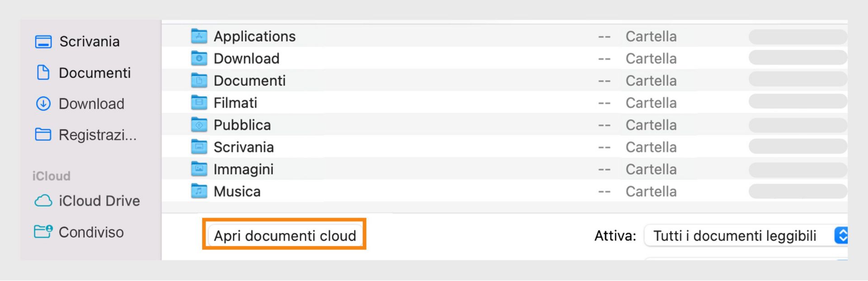Click the Immagini pictures folder icon

pyautogui.click(x=199, y=169)
